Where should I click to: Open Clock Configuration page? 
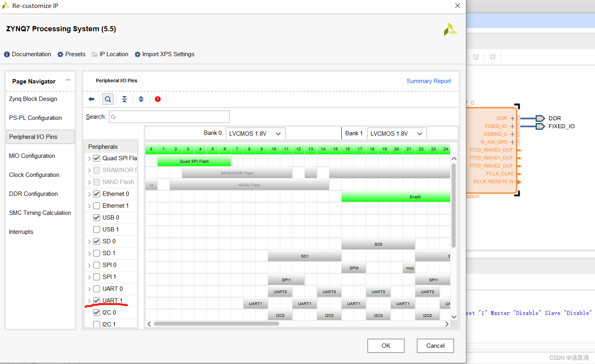[34, 175]
